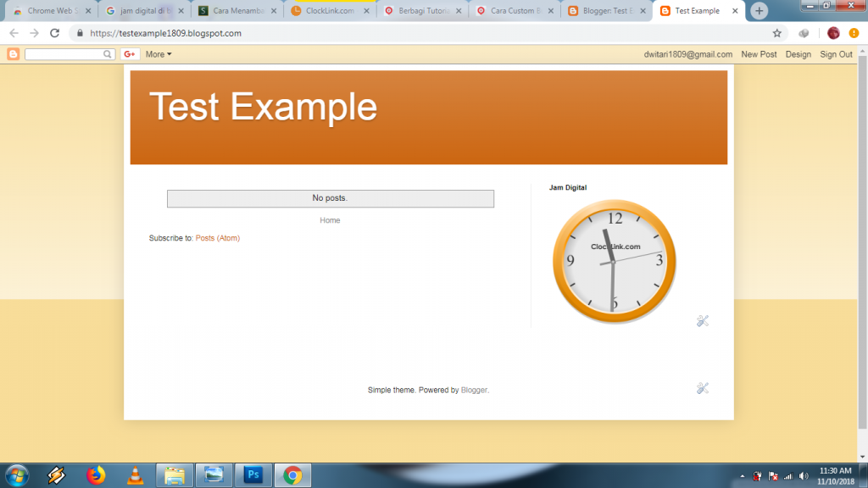Open the Blogger link in the footer
The height and width of the screenshot is (488, 868).
(475, 390)
